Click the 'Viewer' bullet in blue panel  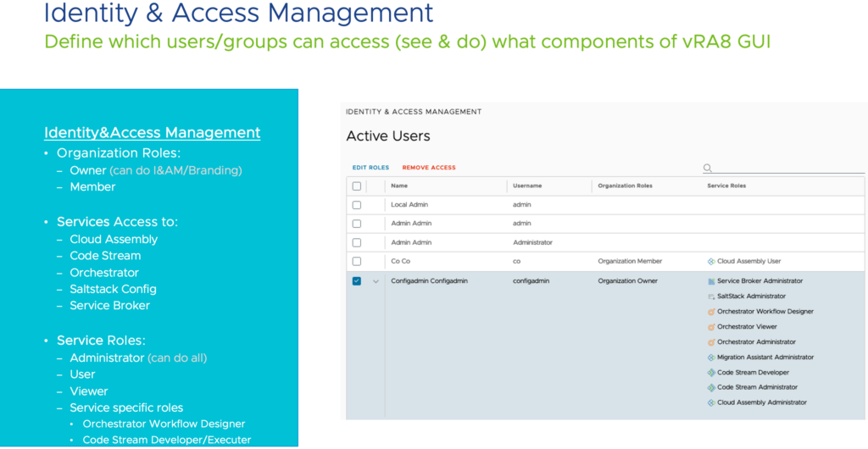click(x=88, y=391)
